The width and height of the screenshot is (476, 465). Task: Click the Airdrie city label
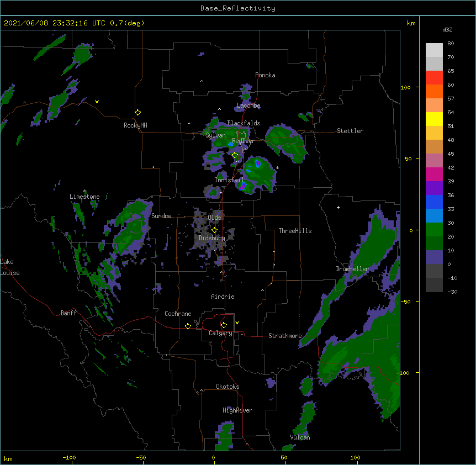[x=223, y=297]
